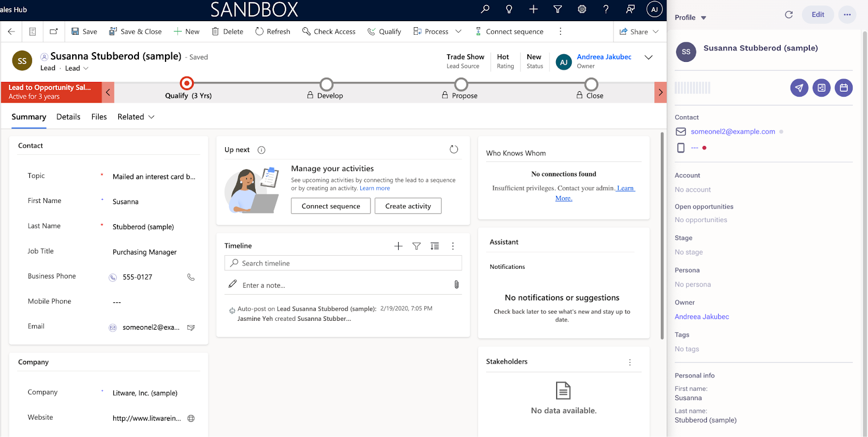868x437 pixels.
Task: Create a New record
Action: point(186,31)
